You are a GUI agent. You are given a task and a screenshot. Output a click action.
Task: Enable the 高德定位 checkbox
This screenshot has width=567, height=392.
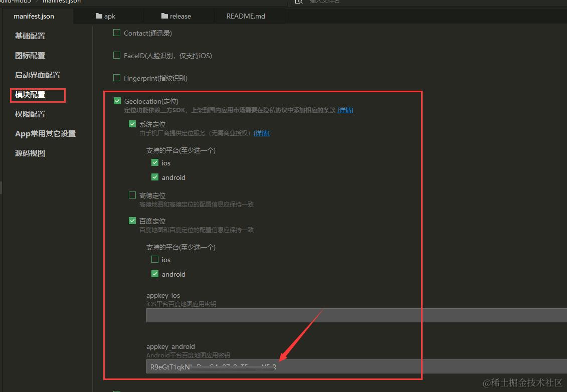(132, 195)
